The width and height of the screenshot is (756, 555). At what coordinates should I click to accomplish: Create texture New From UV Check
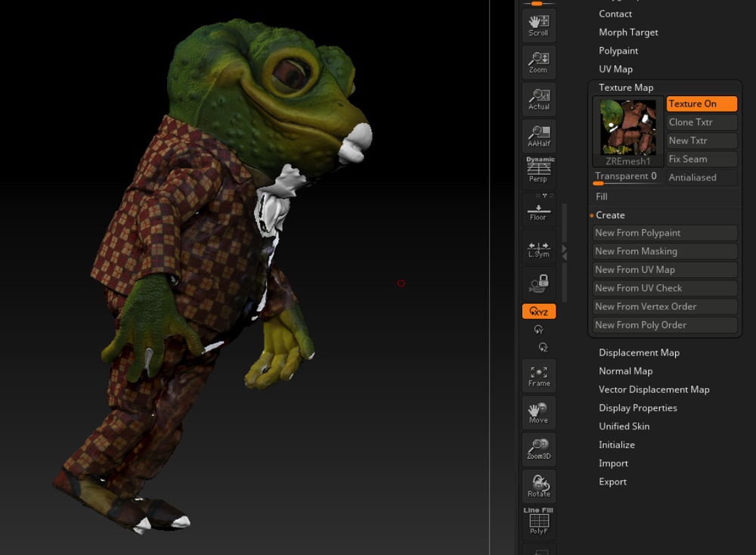pos(665,288)
